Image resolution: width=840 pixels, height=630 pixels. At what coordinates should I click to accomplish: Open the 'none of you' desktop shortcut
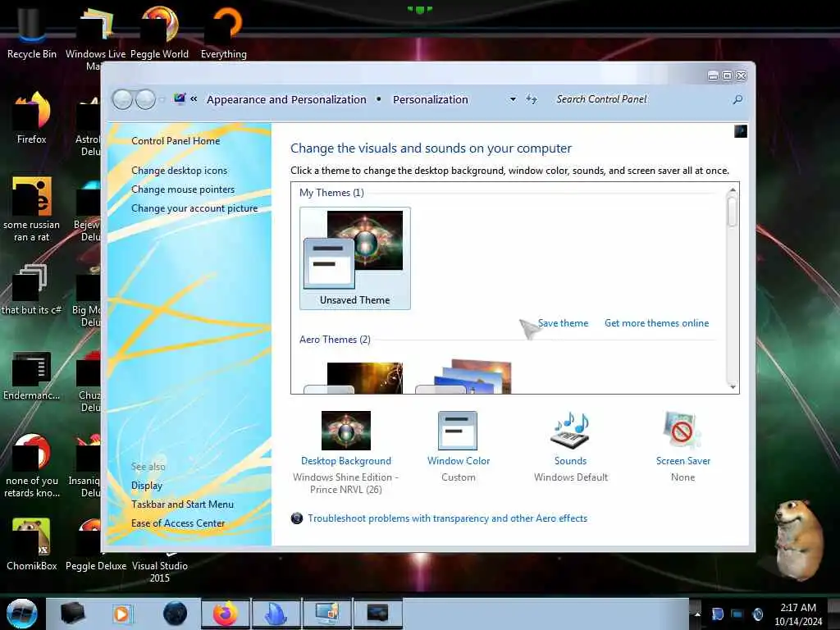pos(32,465)
